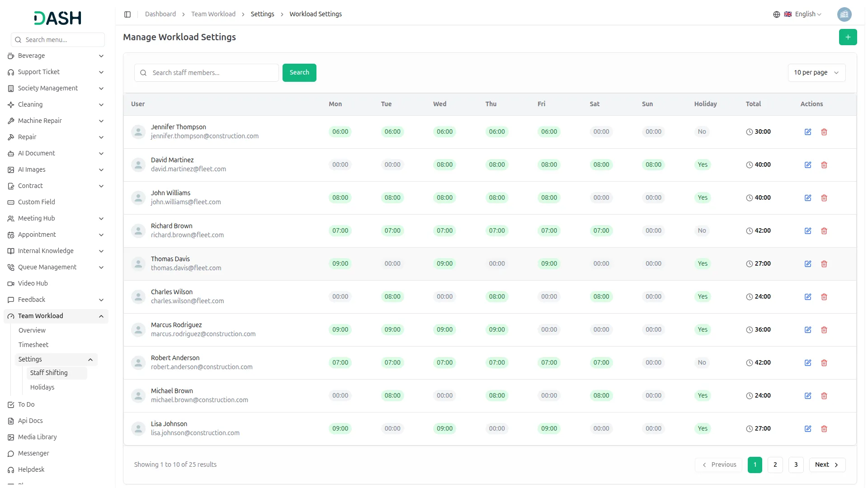Delete Richard Brown's workload entry
This screenshot has height=488, width=868.
pos(824,231)
